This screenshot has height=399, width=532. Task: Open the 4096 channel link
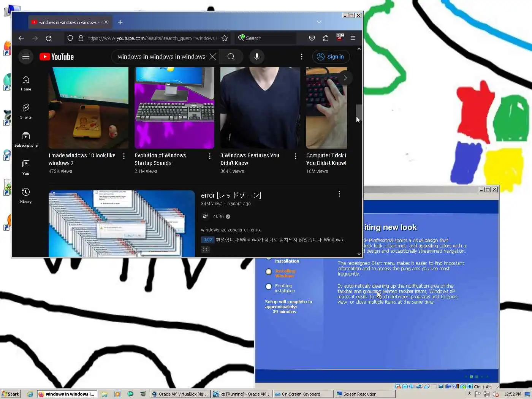218,217
